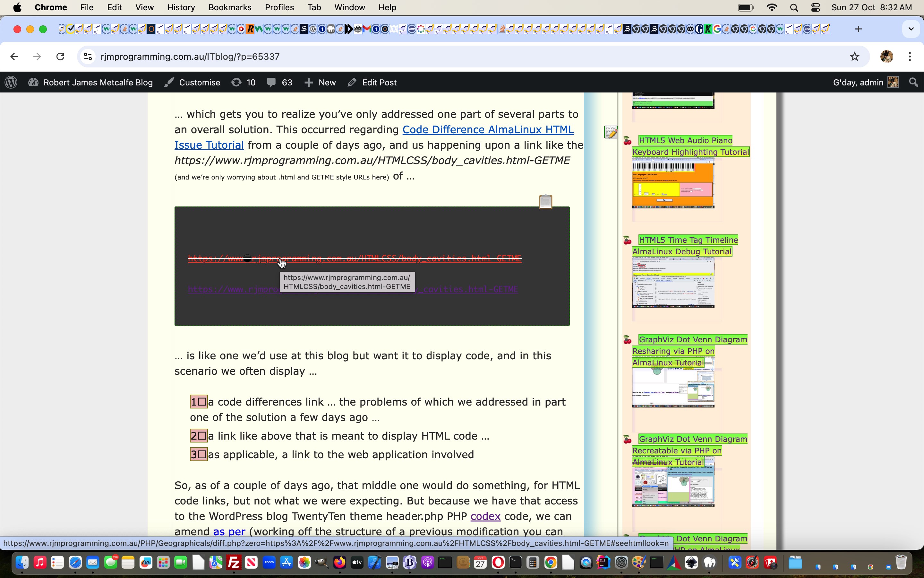Open Spotlight search in menu bar

pos(794,8)
